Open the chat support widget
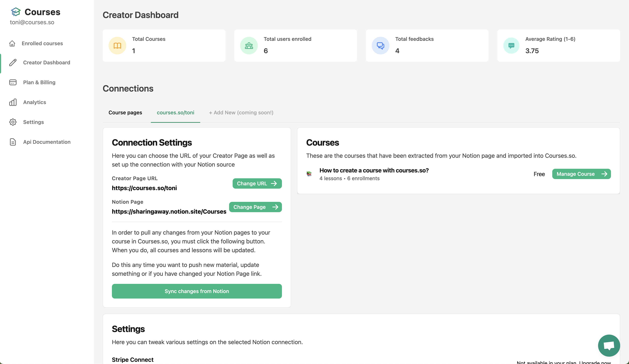Image resolution: width=629 pixels, height=364 pixels. 609,346
